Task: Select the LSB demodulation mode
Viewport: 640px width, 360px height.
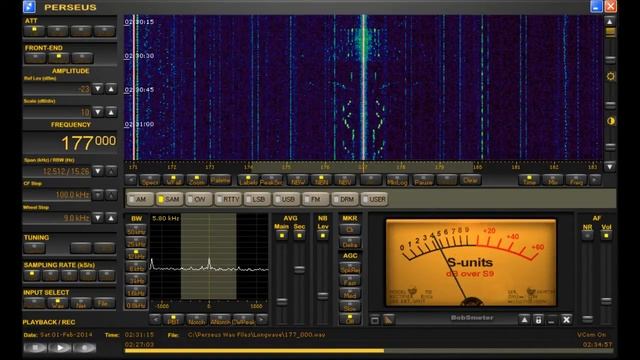Action: [258, 199]
